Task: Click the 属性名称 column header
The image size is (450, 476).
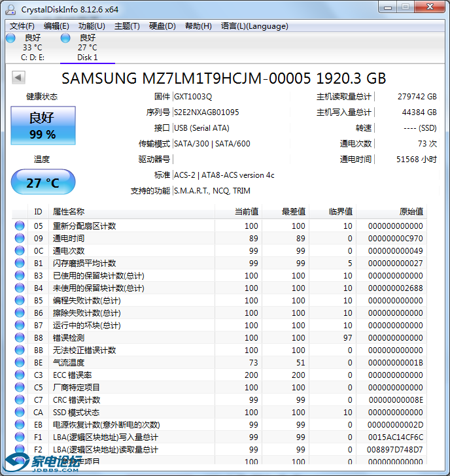Action: [131, 212]
